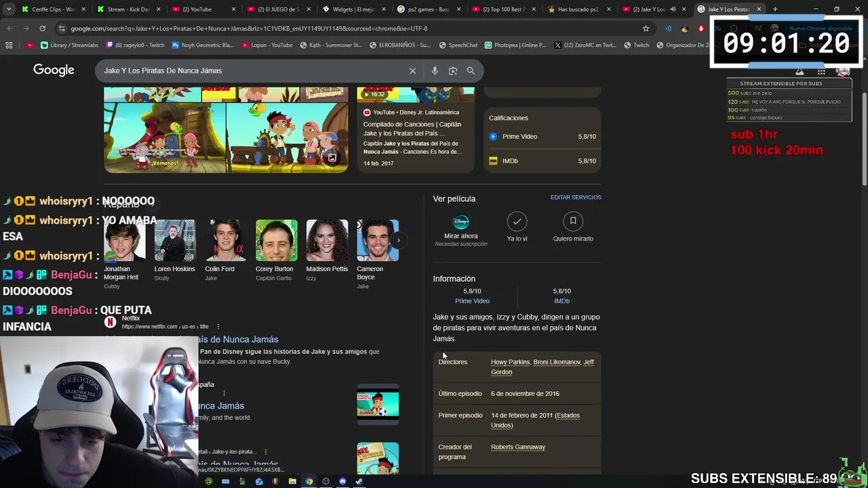Click the magnifier search button
This screenshot has height=488, width=868.
point(471,70)
